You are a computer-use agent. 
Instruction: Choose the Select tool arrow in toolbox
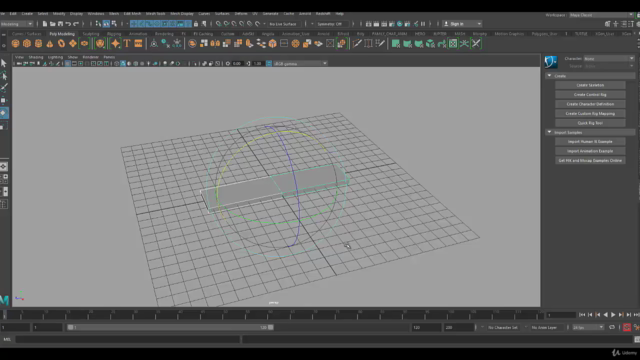click(x=4, y=63)
